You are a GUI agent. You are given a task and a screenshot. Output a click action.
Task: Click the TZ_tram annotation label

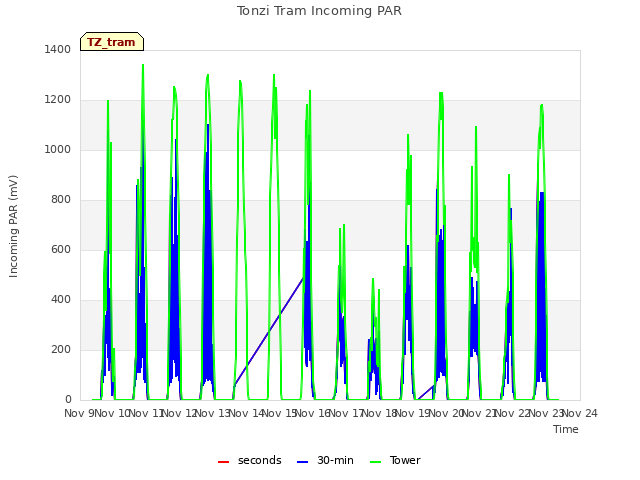coord(112,42)
